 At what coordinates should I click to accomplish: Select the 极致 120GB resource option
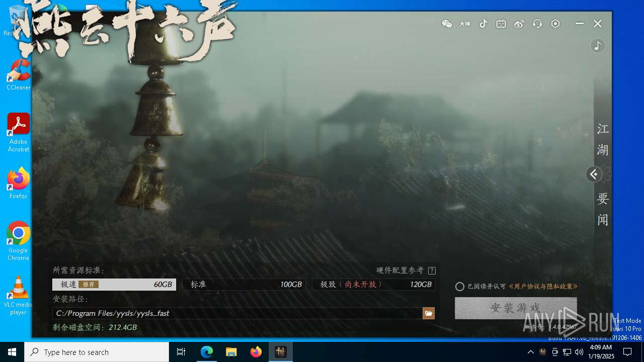coord(373,285)
